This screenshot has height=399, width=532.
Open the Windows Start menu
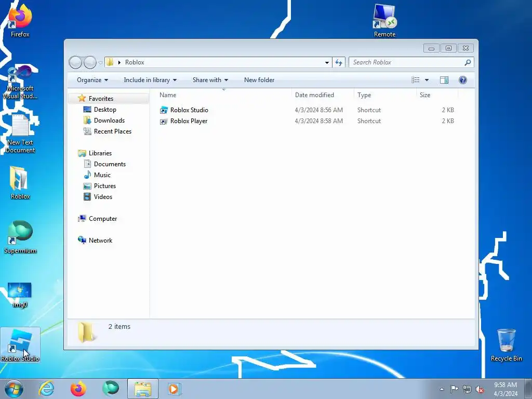[x=14, y=389]
